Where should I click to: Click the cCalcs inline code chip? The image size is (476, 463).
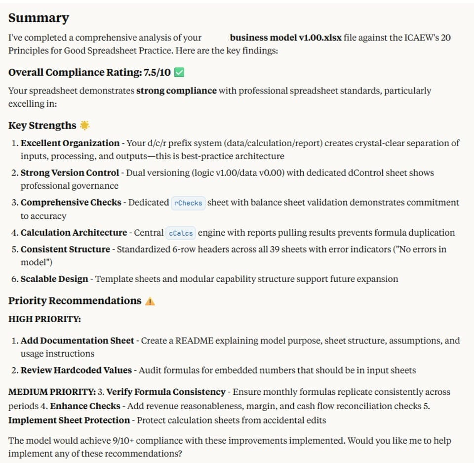(x=181, y=233)
